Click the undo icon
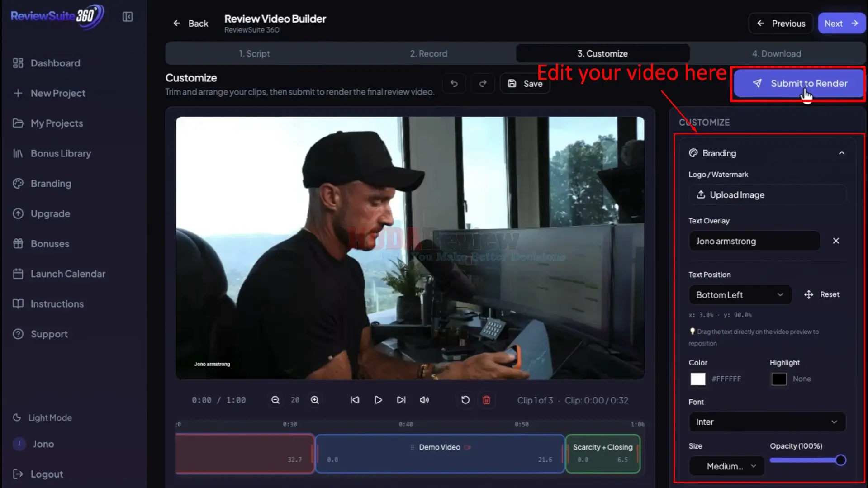Screen dimensions: 868x488 click(x=454, y=83)
